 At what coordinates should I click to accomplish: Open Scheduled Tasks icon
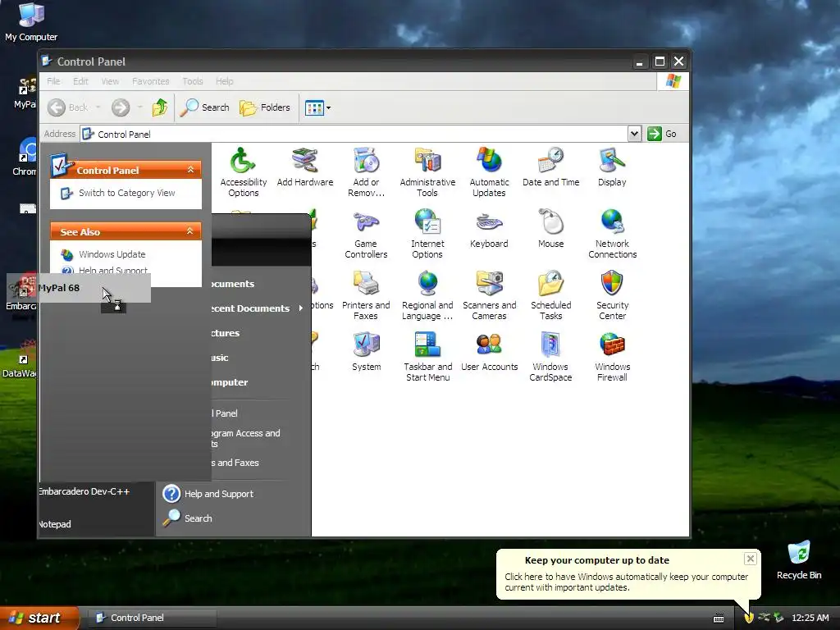pyautogui.click(x=550, y=295)
